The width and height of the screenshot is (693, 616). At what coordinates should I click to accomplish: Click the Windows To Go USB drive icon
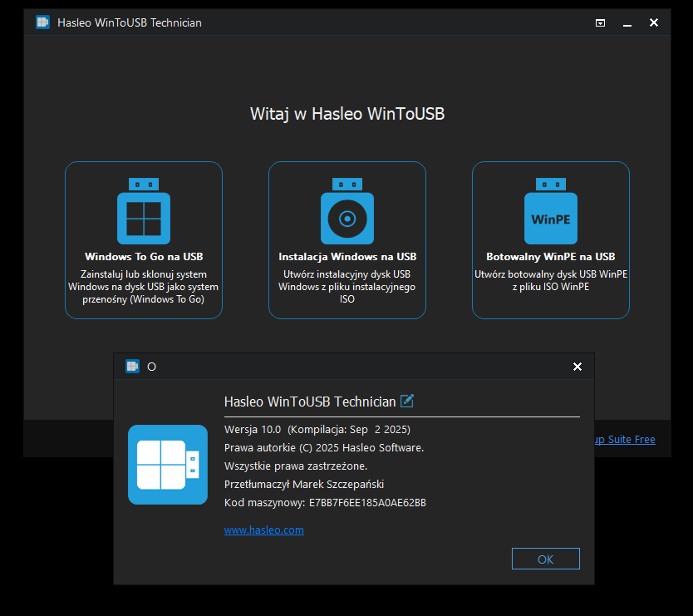[144, 211]
